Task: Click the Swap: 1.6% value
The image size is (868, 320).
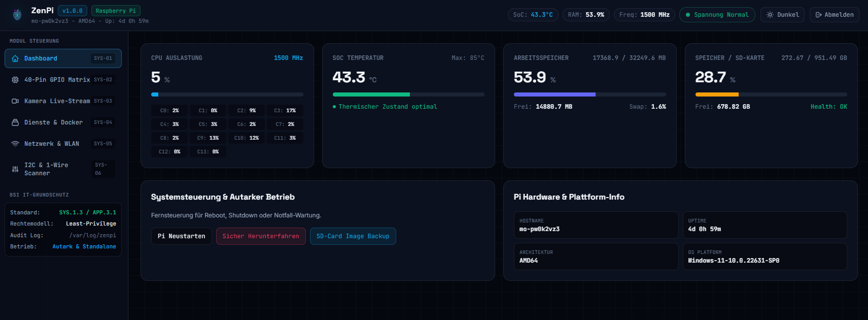Action: [x=648, y=107]
